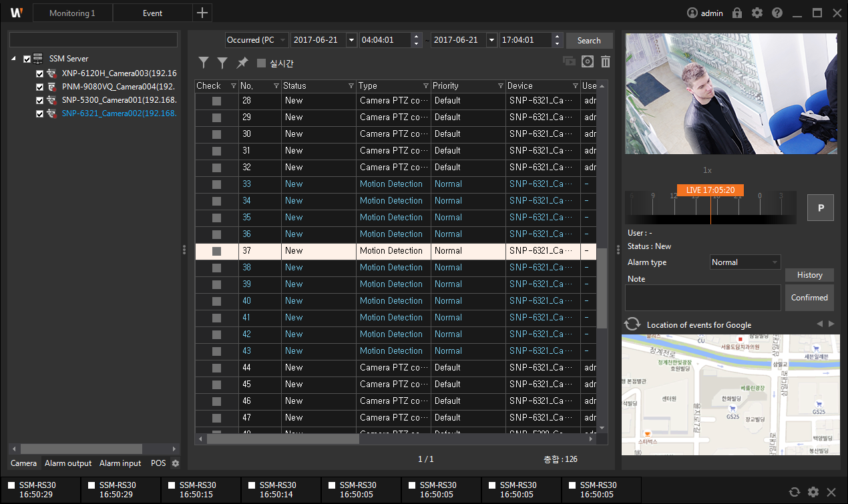Click the disk export icon above table
The image size is (848, 504).
tap(587, 62)
